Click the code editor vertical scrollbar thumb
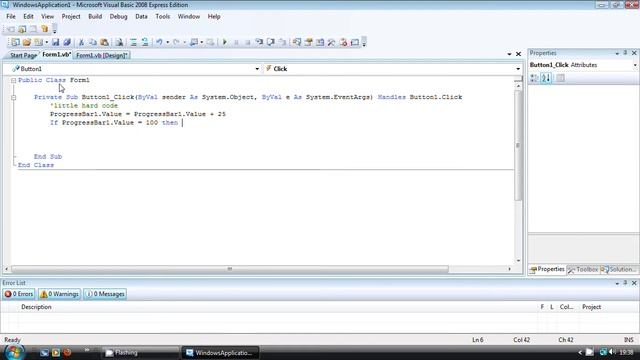 (x=518, y=145)
